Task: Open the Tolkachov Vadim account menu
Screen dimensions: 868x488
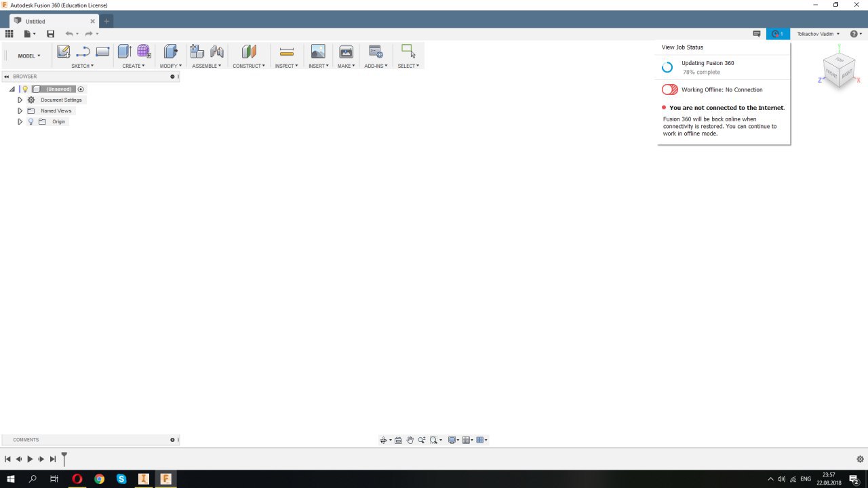Action: pos(818,34)
